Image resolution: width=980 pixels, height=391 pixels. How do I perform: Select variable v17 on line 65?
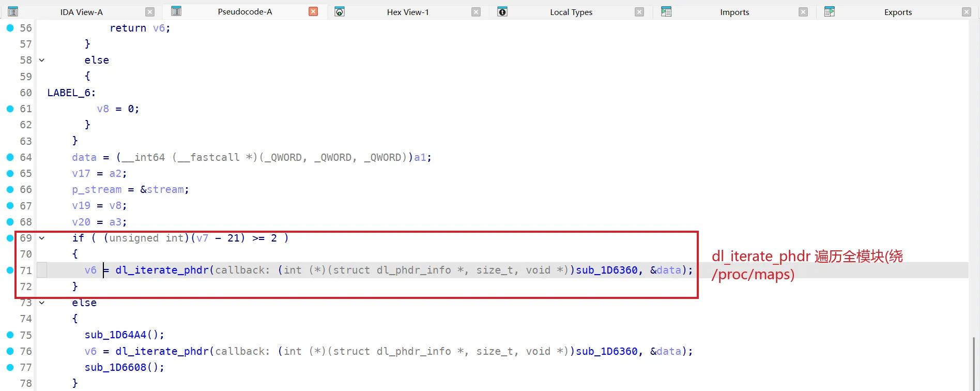tap(81, 173)
